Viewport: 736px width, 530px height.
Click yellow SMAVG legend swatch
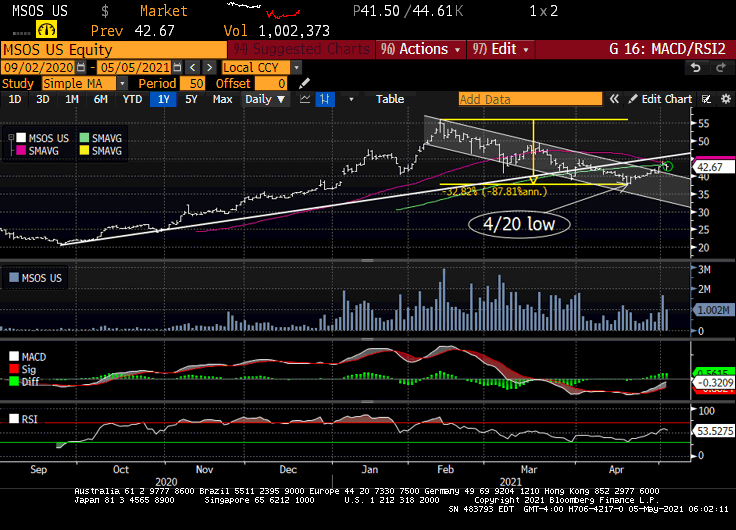84,151
